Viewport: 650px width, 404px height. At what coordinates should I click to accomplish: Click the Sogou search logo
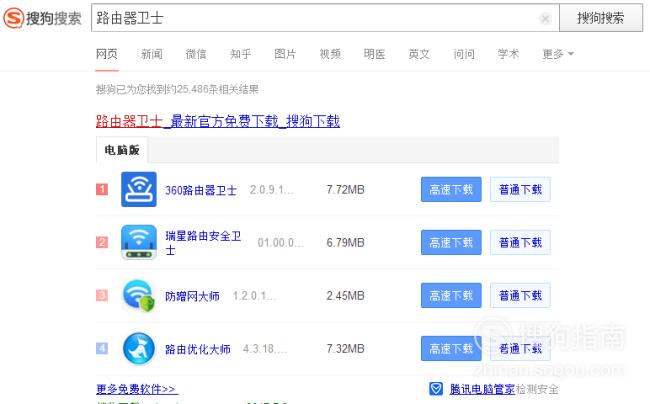(x=43, y=18)
